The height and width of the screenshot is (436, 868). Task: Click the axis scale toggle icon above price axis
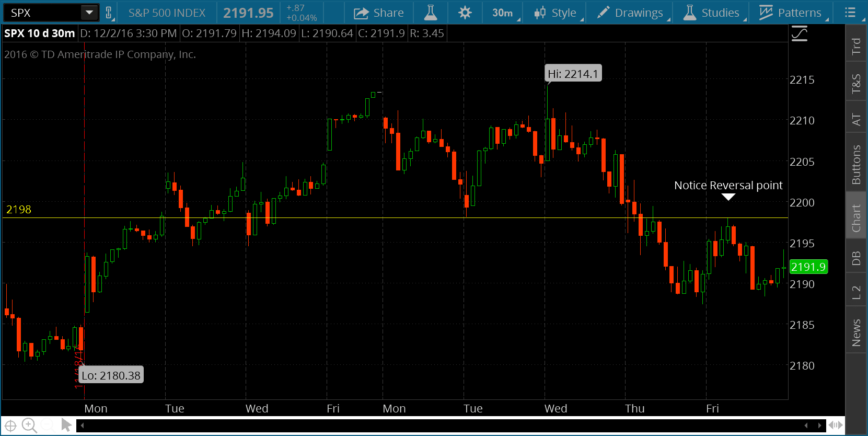(x=800, y=34)
